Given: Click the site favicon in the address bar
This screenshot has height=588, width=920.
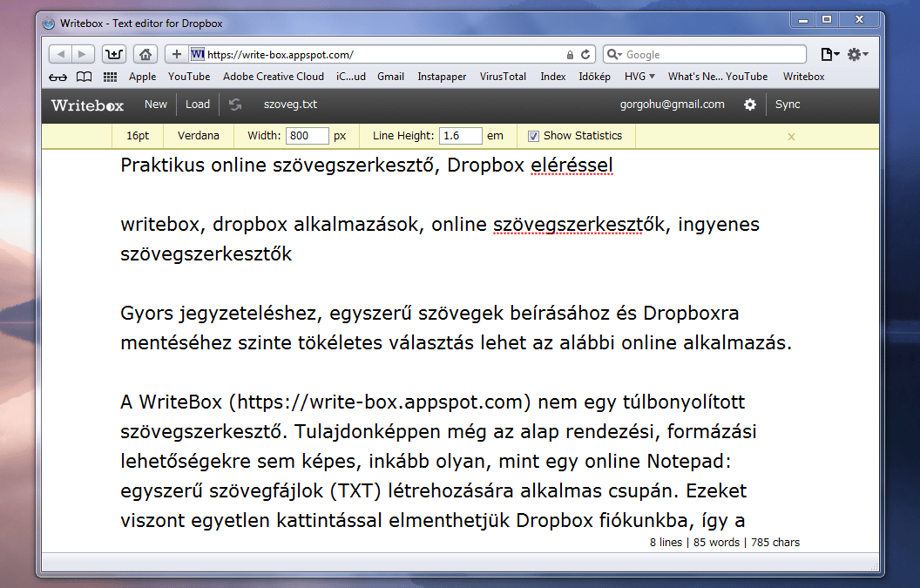Looking at the screenshot, I should pyautogui.click(x=198, y=54).
